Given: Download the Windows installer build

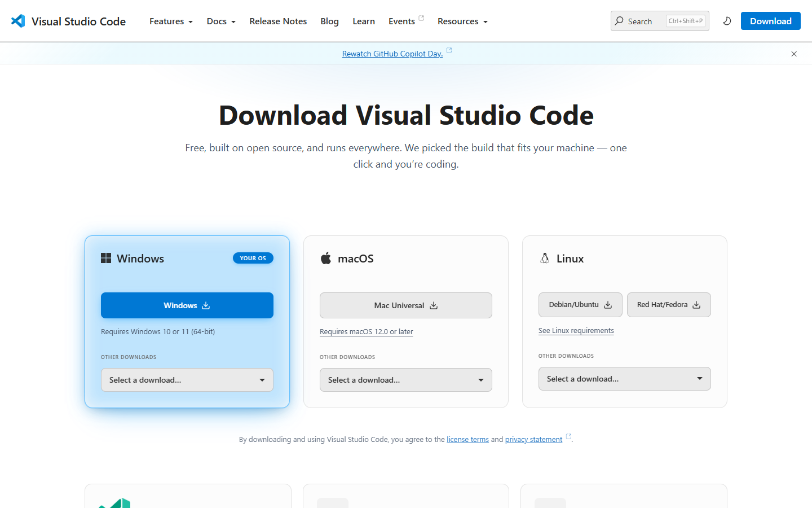Looking at the screenshot, I should pos(187,305).
